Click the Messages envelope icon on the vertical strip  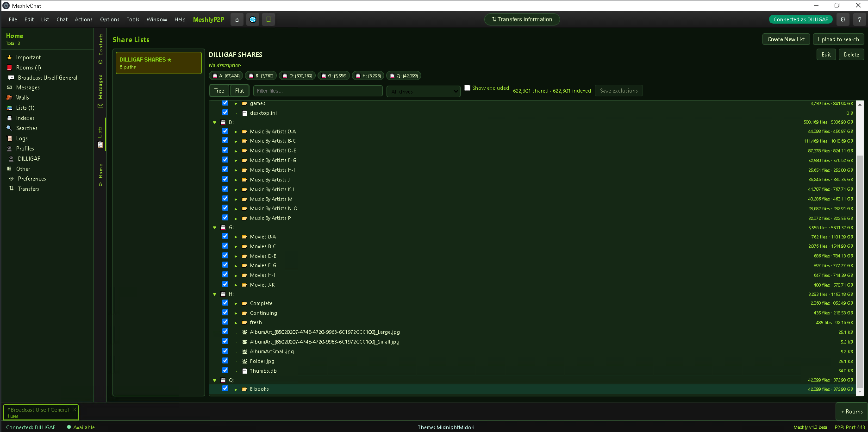(x=100, y=106)
